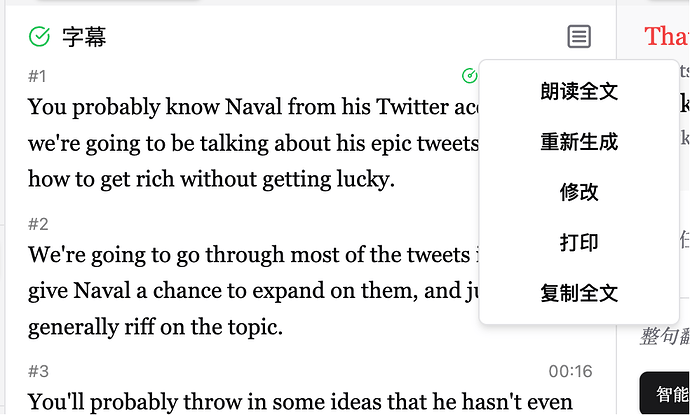Click the 字幕 section title
The width and height of the screenshot is (690, 415).
(x=84, y=38)
